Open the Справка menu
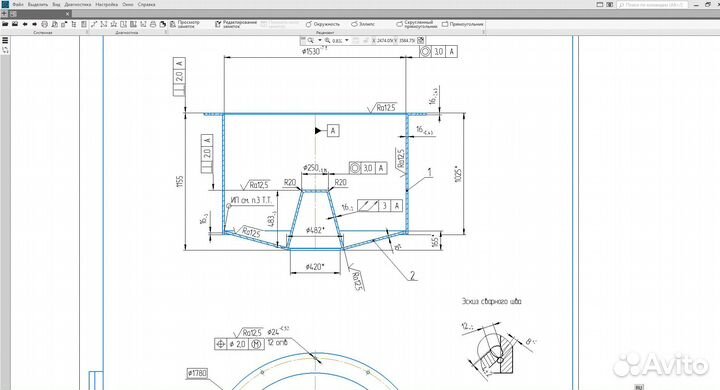 (x=146, y=4)
